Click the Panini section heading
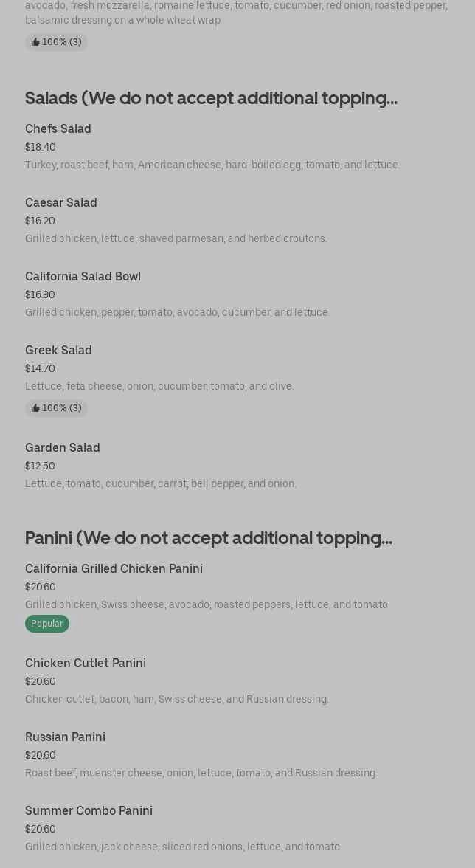 [x=209, y=537]
